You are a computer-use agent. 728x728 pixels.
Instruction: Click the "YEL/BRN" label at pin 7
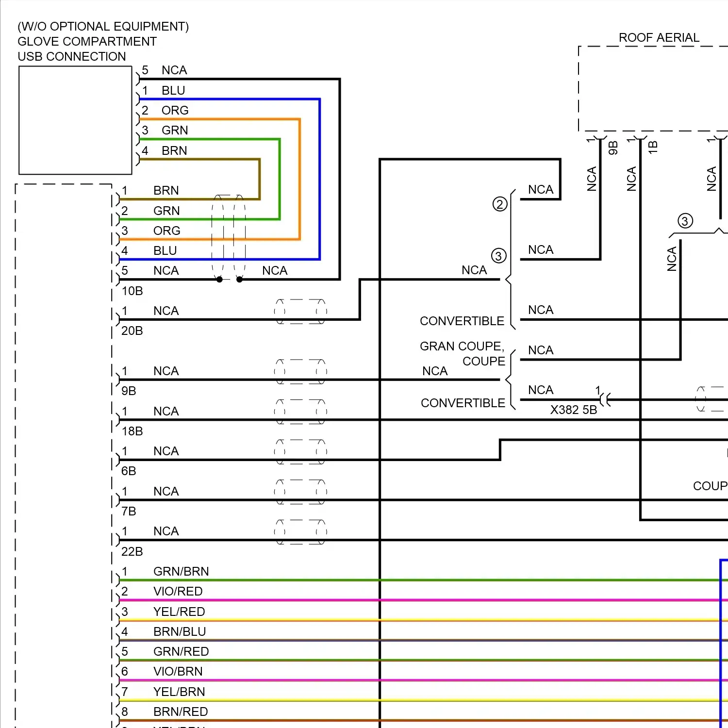179,692
